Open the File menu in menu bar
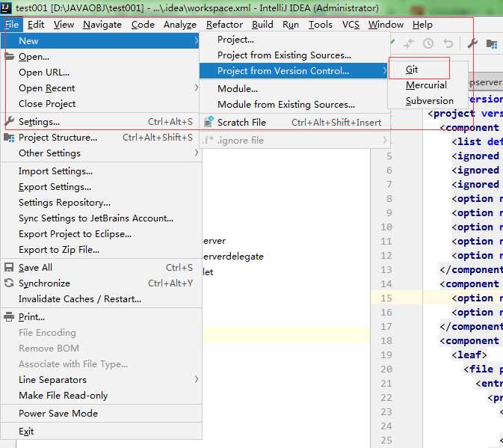This screenshot has width=503, height=448. 12,25
